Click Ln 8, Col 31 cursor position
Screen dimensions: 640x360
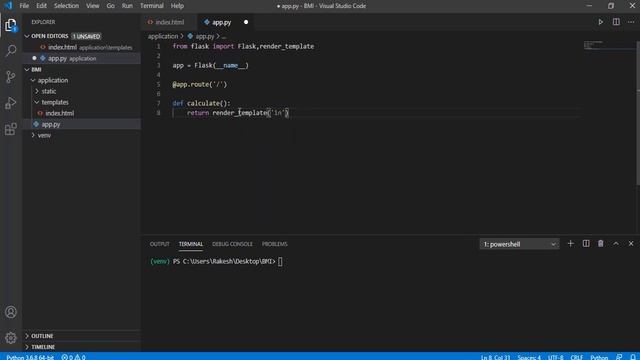496,357
